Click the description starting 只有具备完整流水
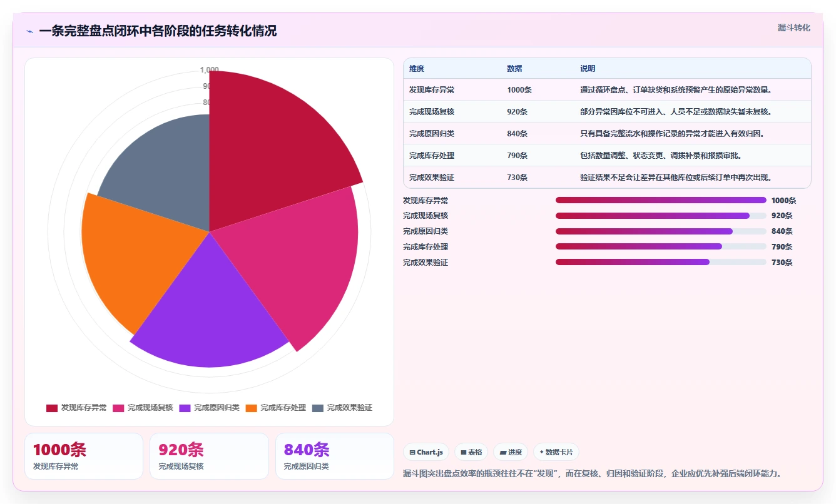 [x=672, y=134]
